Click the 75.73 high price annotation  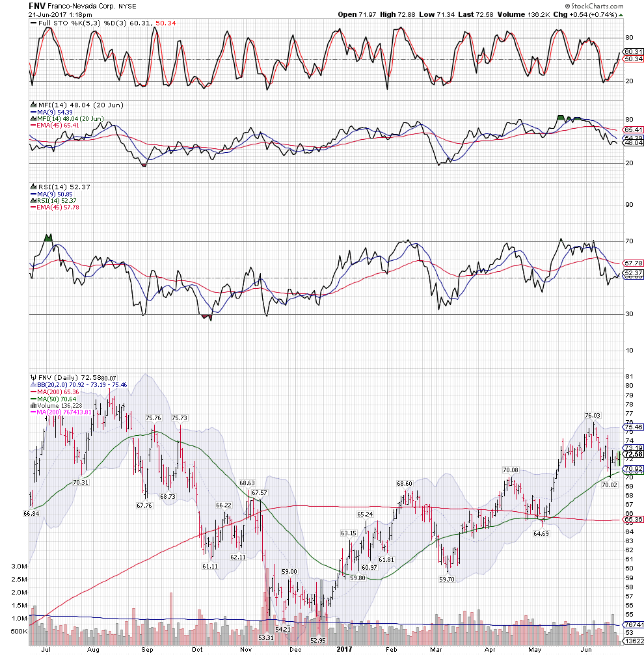click(180, 418)
